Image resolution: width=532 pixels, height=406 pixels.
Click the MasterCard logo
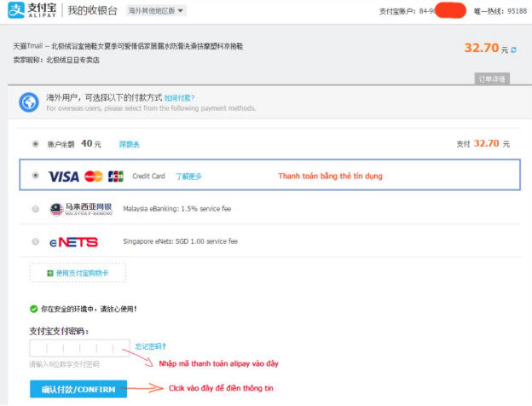click(94, 177)
